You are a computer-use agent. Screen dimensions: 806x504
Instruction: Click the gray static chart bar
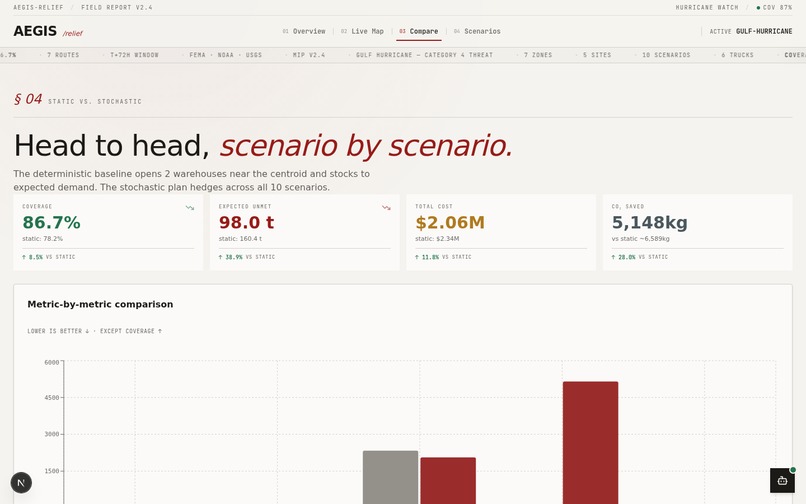(390, 477)
